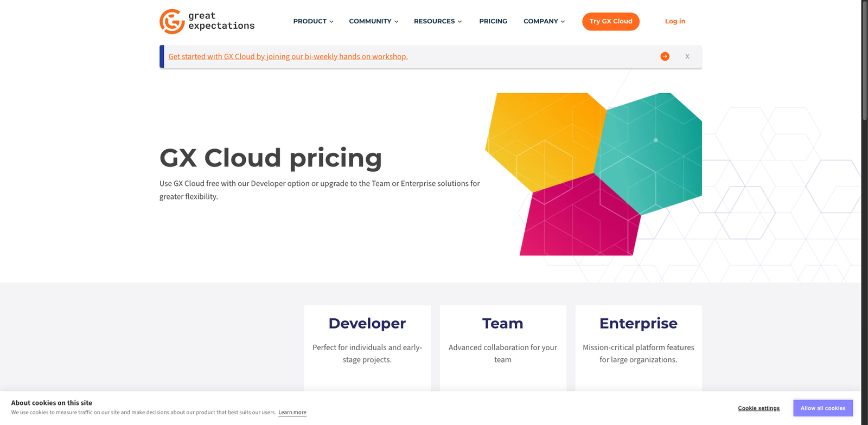Dismiss the workshop banner with the X
Screen dimensions: 868x425
[x=687, y=56]
